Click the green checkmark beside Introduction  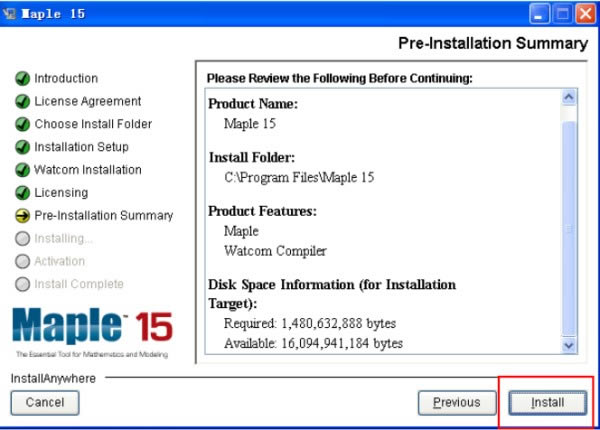(23, 78)
